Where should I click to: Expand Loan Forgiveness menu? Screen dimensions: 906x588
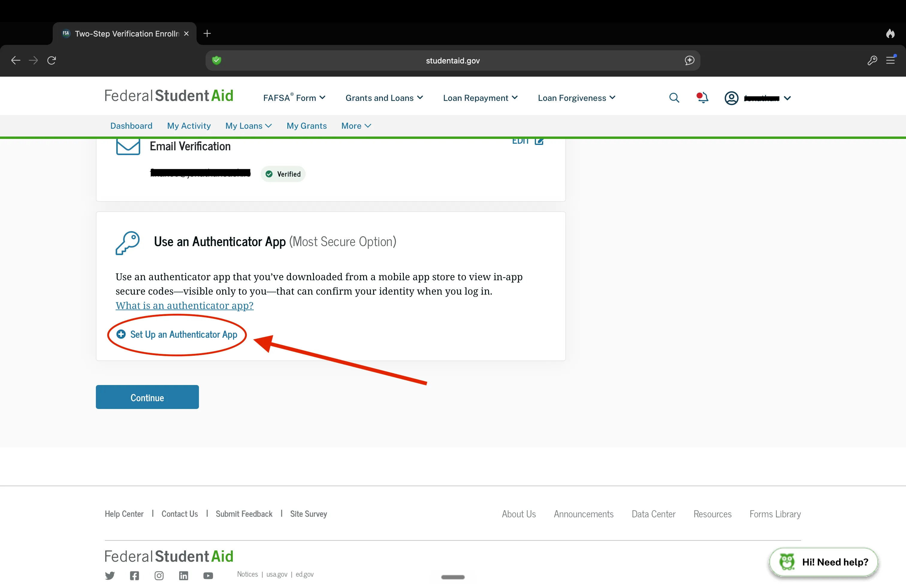click(x=576, y=98)
